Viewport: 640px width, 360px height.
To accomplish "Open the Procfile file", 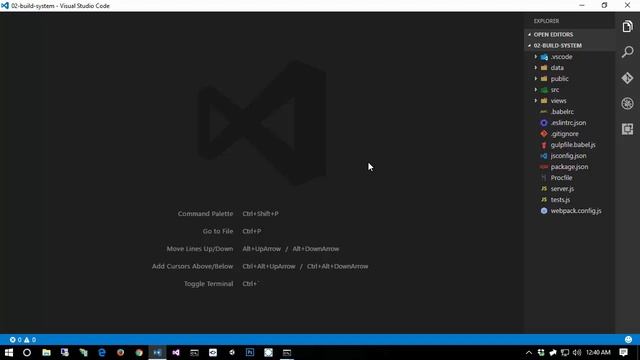I will tap(561, 178).
